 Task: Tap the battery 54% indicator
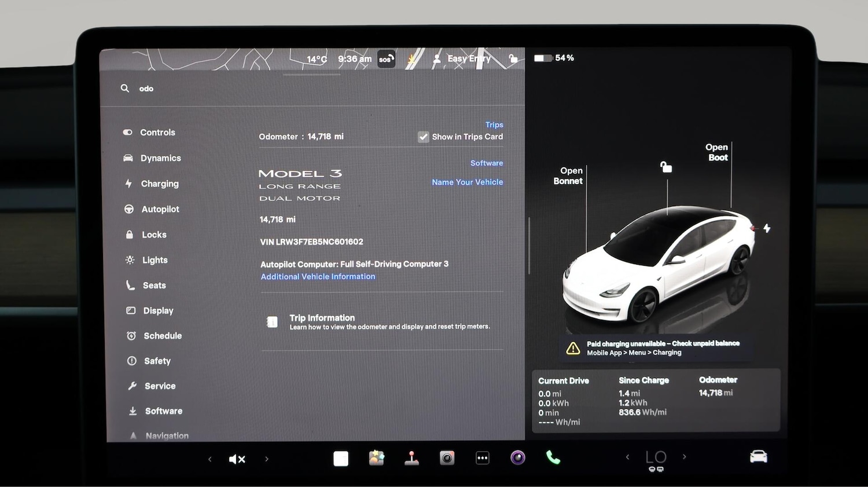[554, 58]
